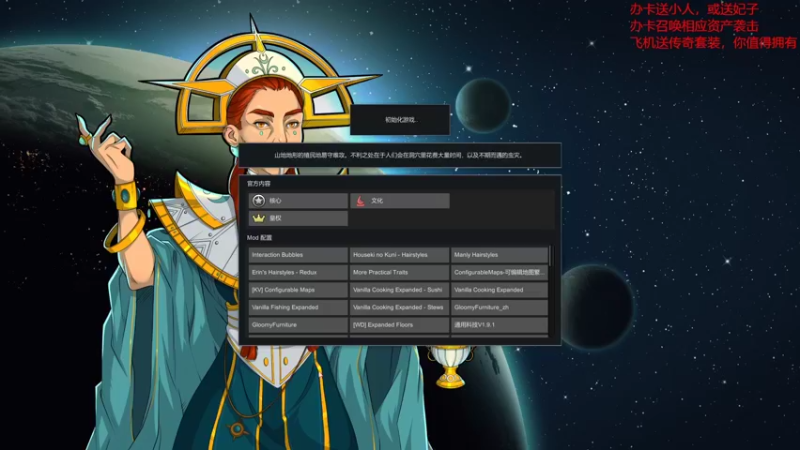Screen dimensions: 800x450
Task: Click Vanilla Cooking Expanded - Stews mod
Action: [399, 307]
